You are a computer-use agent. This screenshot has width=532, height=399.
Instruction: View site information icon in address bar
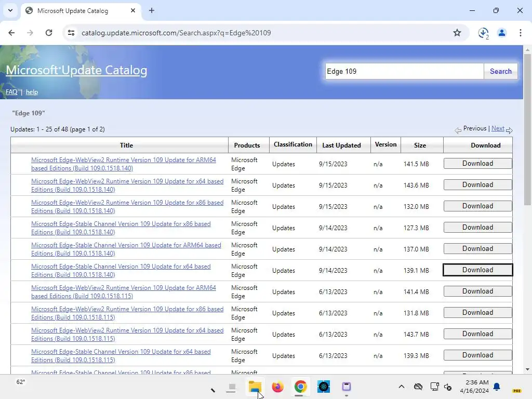71,33
